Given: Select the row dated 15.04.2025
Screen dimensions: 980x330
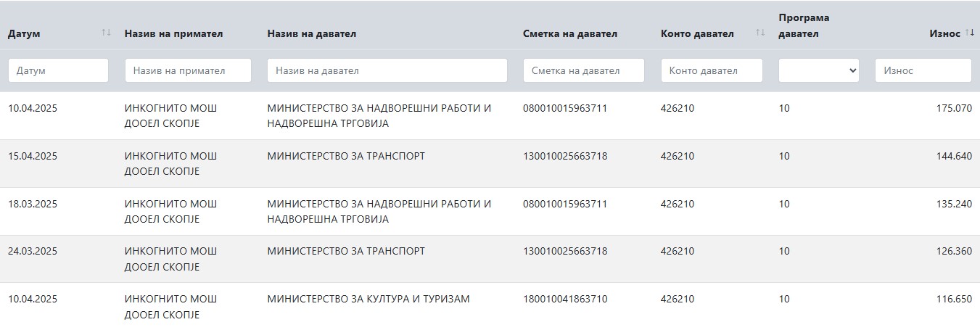Looking at the screenshot, I should point(490,164).
